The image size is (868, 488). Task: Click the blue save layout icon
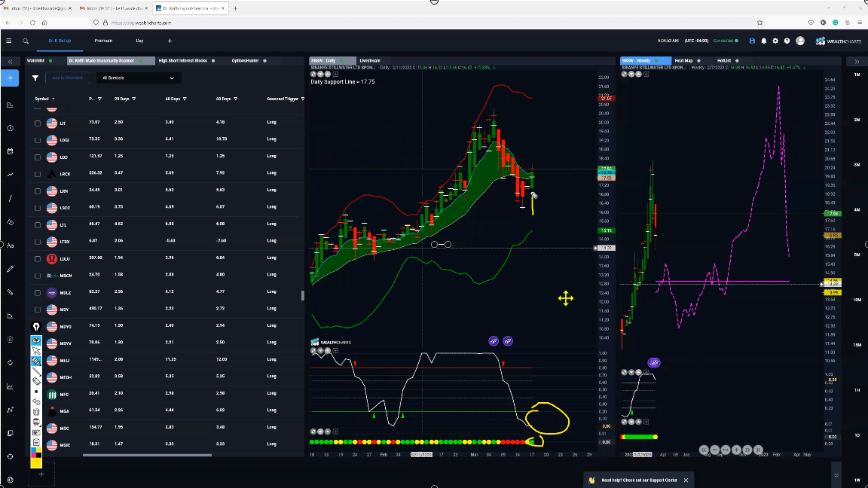752,41
